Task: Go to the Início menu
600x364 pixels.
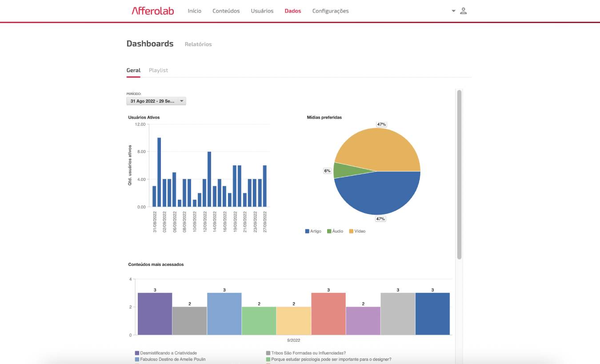Action: point(194,11)
